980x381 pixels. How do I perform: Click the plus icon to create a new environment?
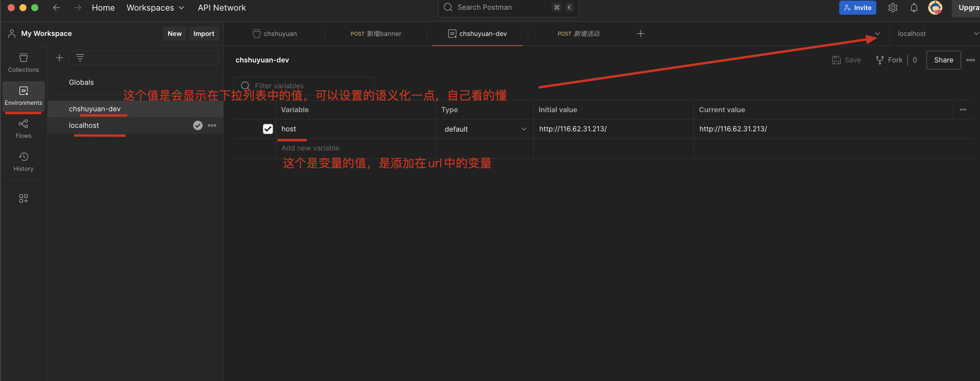[59, 58]
